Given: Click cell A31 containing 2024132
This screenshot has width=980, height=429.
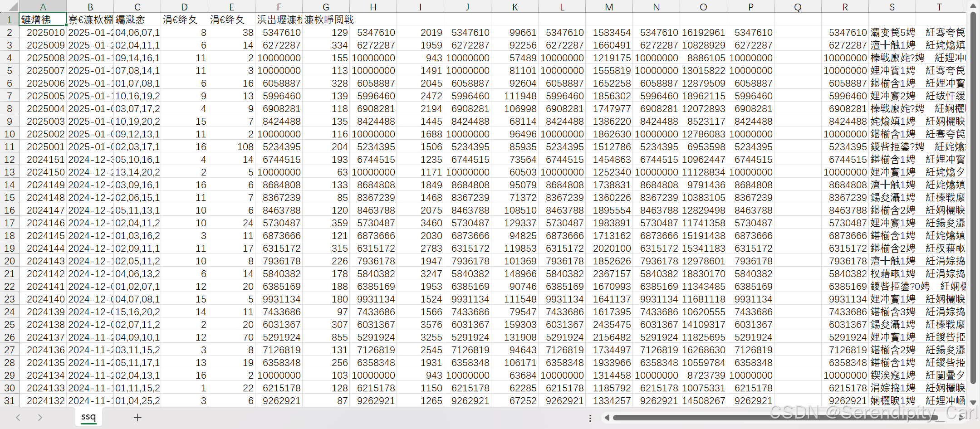Looking at the screenshot, I should 43,400.
